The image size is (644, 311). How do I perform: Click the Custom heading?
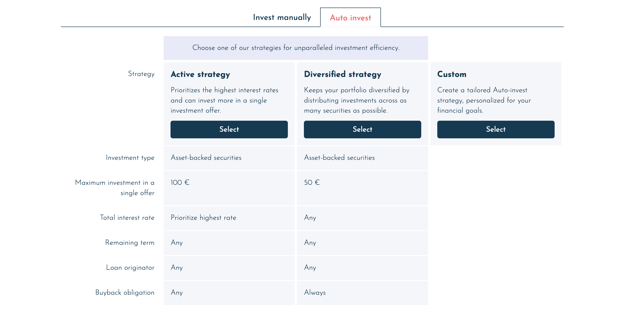point(451,74)
